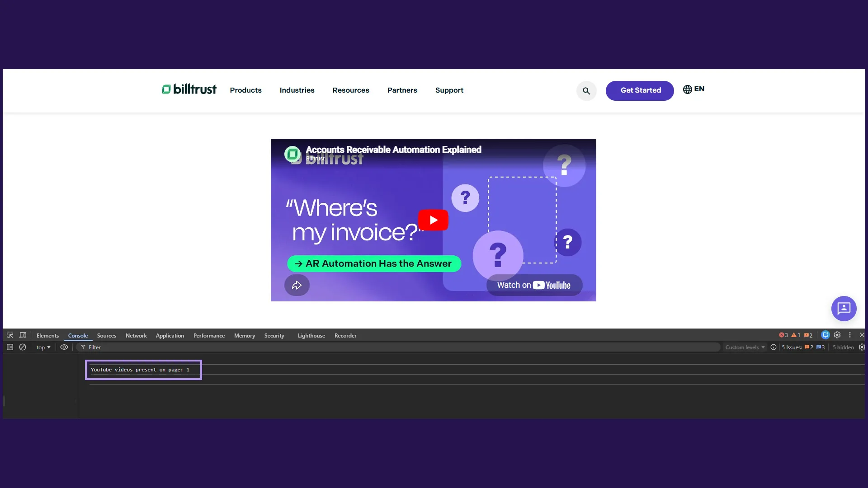This screenshot has width=868, height=488.
Task: Open the Partners menu
Action: (x=402, y=90)
